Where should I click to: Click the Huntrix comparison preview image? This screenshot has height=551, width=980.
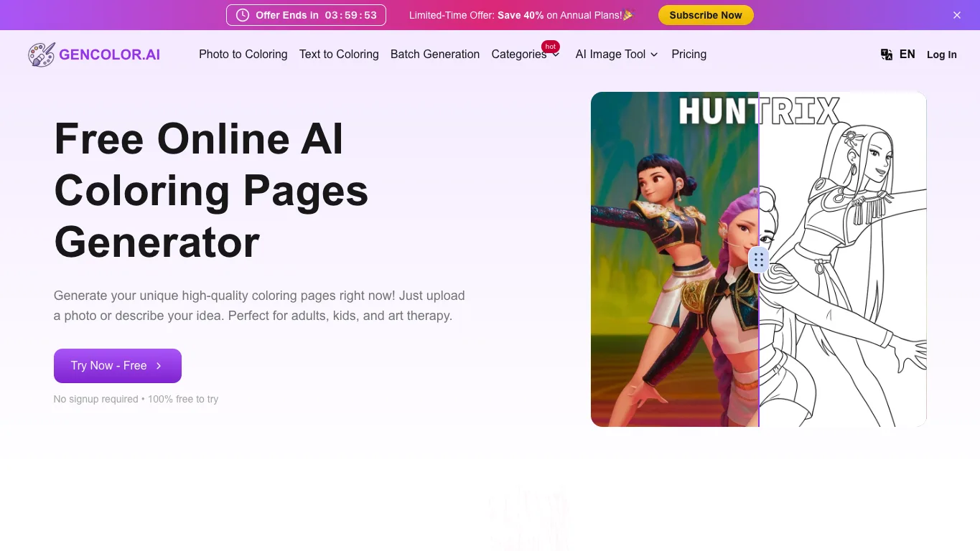759,259
